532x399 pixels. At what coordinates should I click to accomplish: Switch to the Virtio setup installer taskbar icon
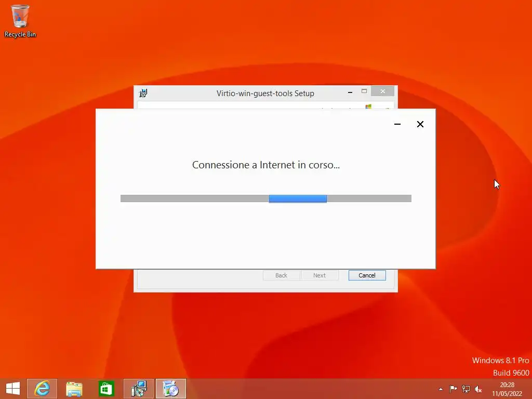coord(138,389)
